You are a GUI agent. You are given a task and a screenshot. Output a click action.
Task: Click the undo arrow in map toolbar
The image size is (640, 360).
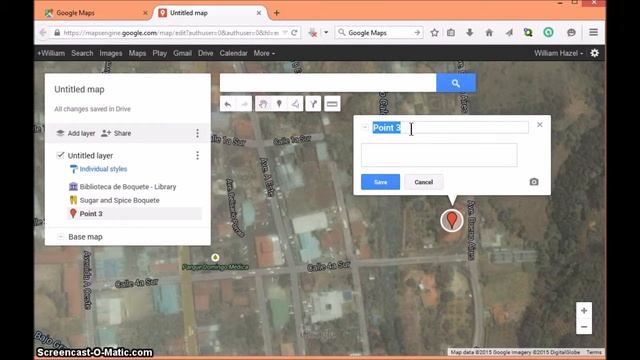pos(228,104)
